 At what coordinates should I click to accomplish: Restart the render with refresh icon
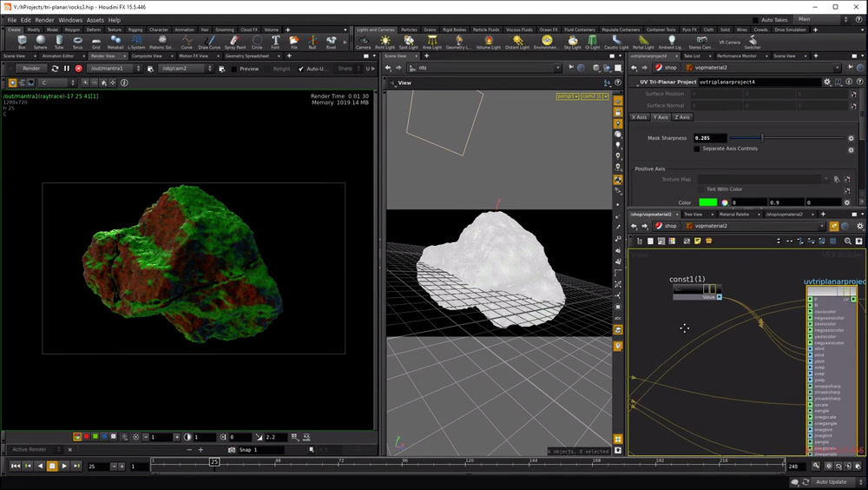[x=55, y=69]
